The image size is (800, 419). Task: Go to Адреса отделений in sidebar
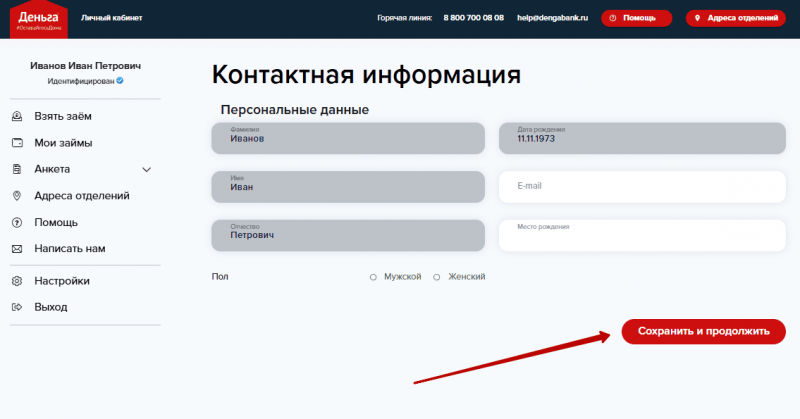coord(82,196)
